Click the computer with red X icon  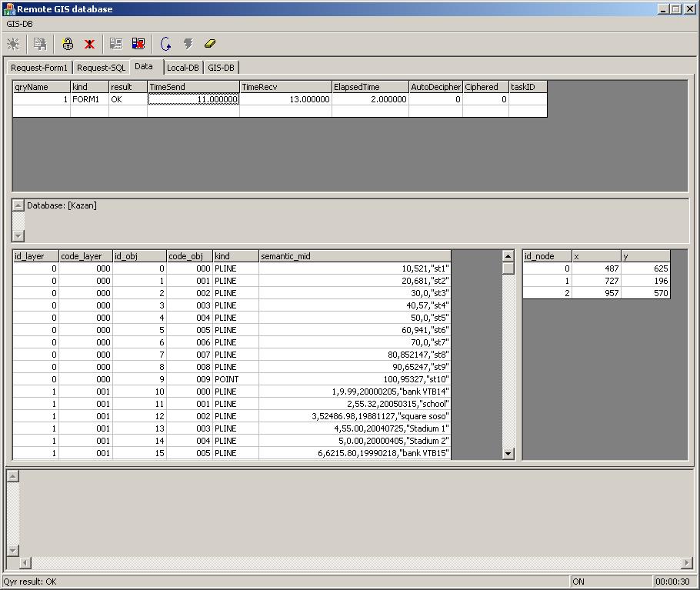138,44
